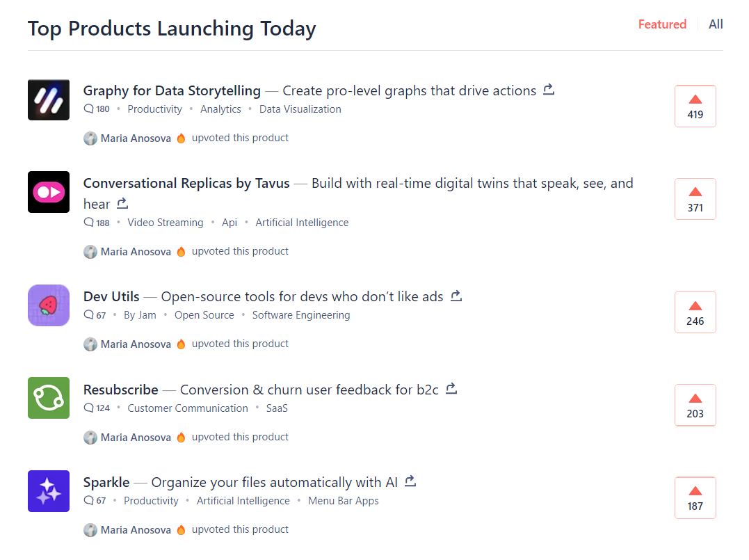Select Productivity topic under Graphy
The width and height of the screenshot is (749, 560).
pos(155,109)
